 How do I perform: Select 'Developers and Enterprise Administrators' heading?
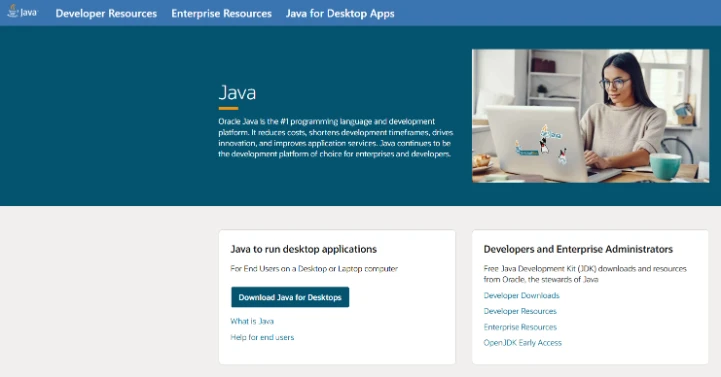(578, 249)
